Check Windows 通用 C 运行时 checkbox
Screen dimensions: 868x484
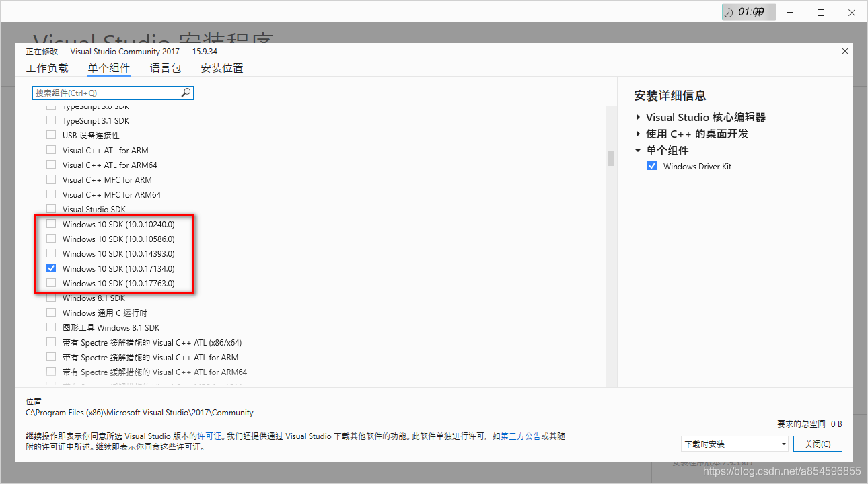click(x=51, y=313)
